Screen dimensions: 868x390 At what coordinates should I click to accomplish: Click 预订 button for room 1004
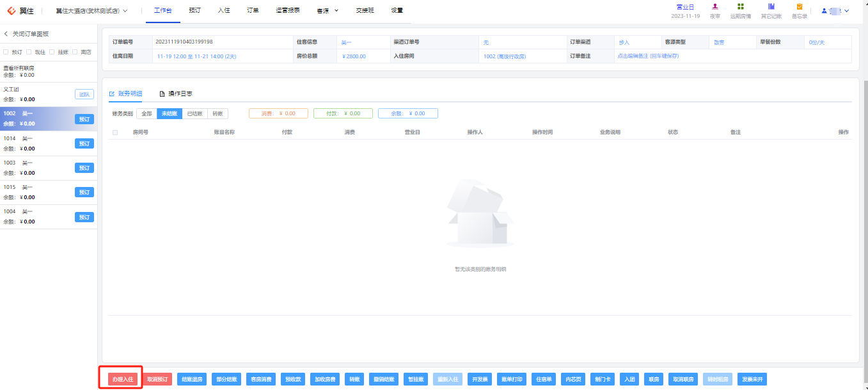(x=84, y=216)
